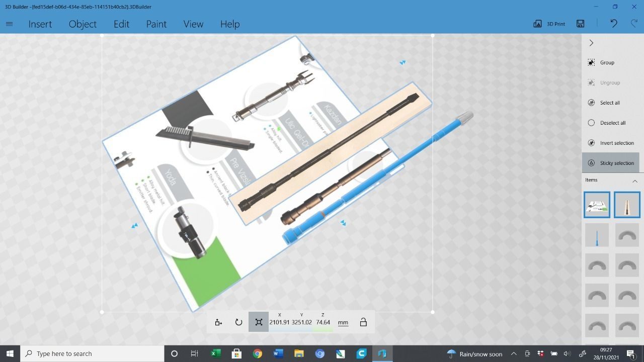Open the notification center icon
Screen dimensions: 644x362
[x=631, y=353]
